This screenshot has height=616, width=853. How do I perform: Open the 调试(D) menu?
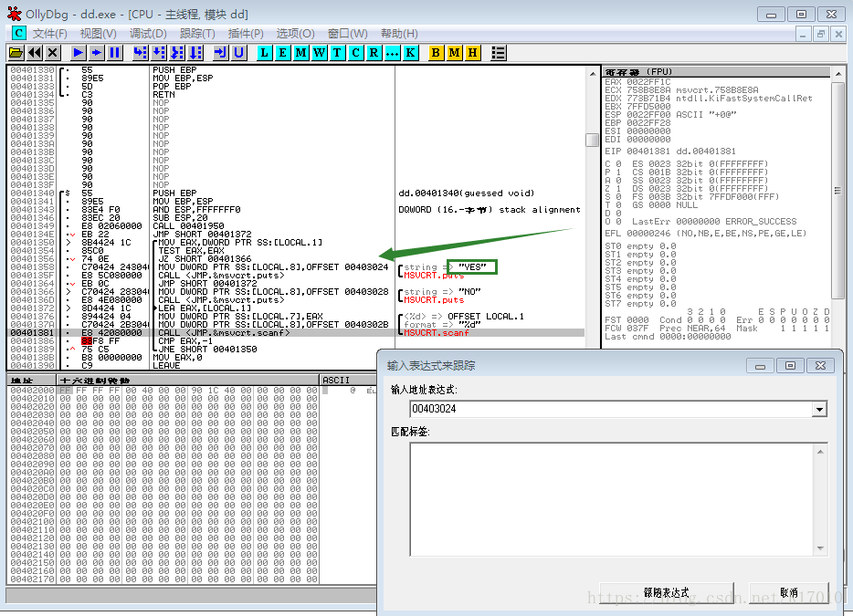(x=148, y=34)
